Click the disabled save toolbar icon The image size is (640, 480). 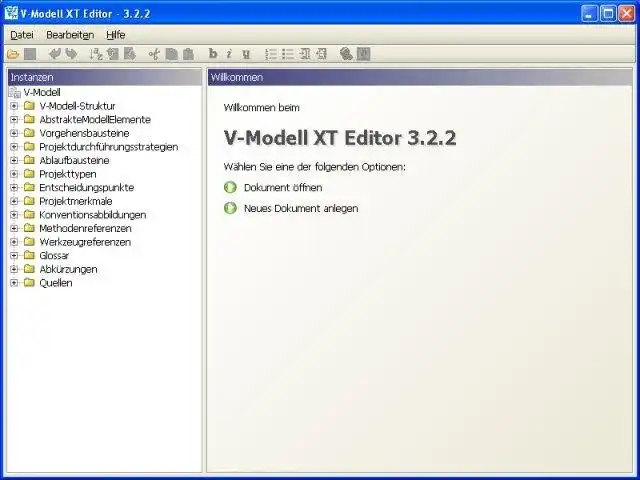(30, 54)
